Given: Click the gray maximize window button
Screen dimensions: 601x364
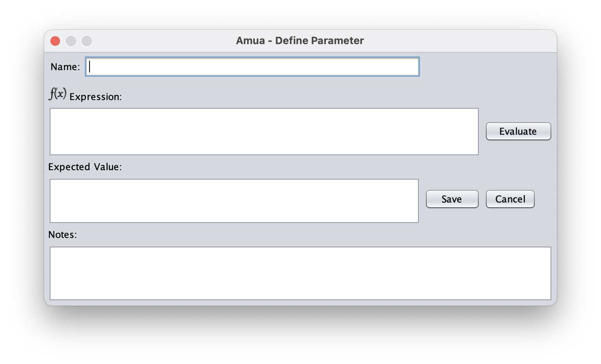Looking at the screenshot, I should coord(87,41).
